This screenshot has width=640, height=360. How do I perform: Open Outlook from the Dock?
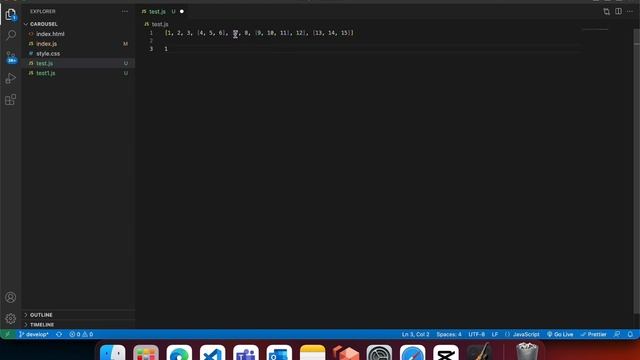click(x=279, y=353)
